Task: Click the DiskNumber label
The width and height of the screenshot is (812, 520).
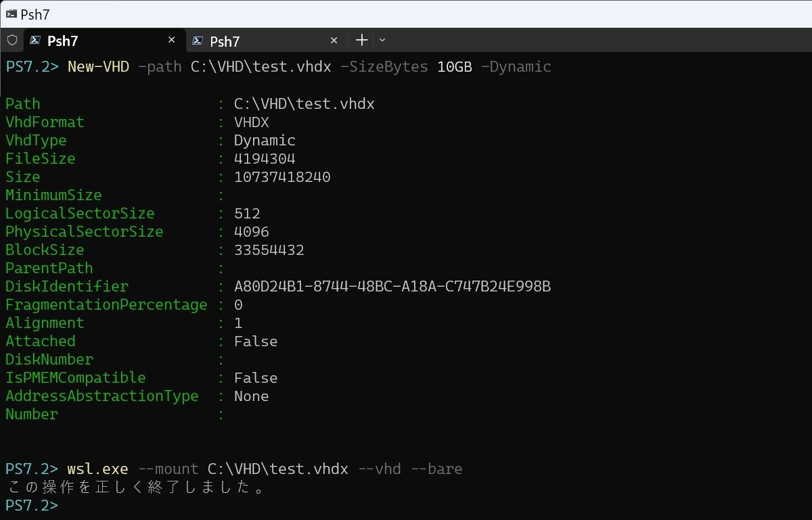Action: 49,359
